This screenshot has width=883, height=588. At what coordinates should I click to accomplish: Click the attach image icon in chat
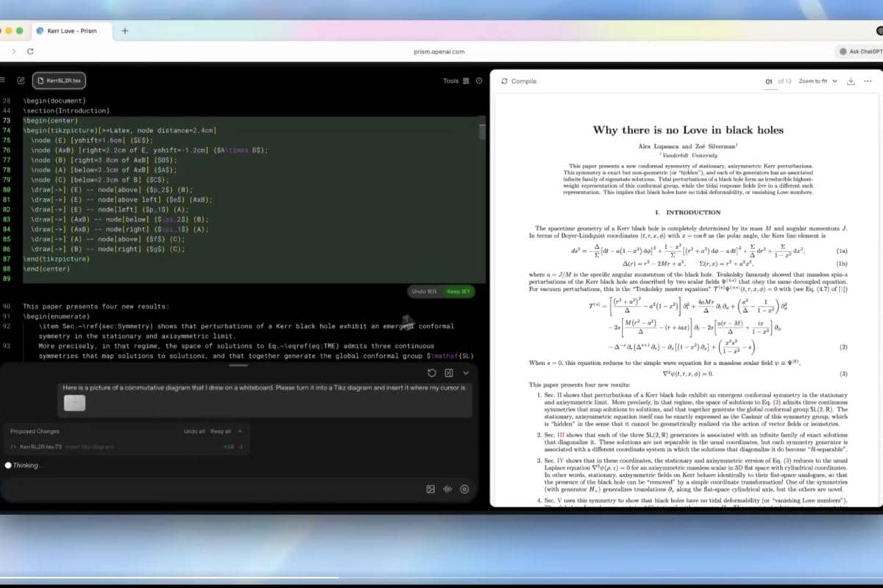pyautogui.click(x=430, y=489)
